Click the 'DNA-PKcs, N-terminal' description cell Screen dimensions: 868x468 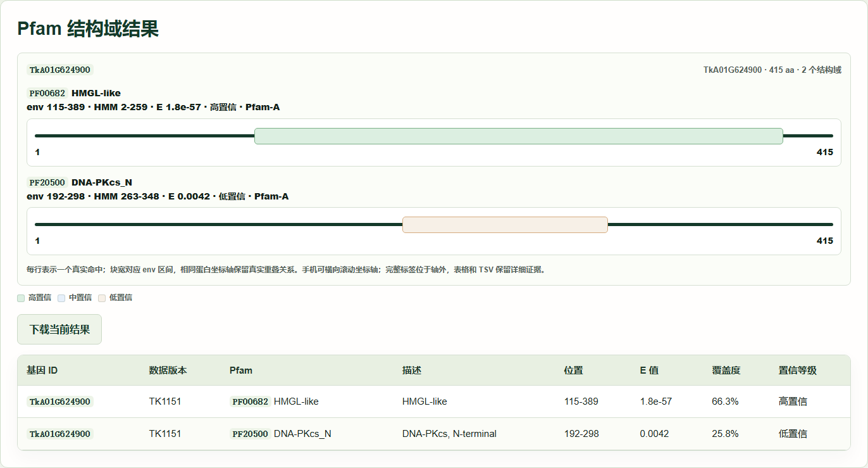[449, 434]
